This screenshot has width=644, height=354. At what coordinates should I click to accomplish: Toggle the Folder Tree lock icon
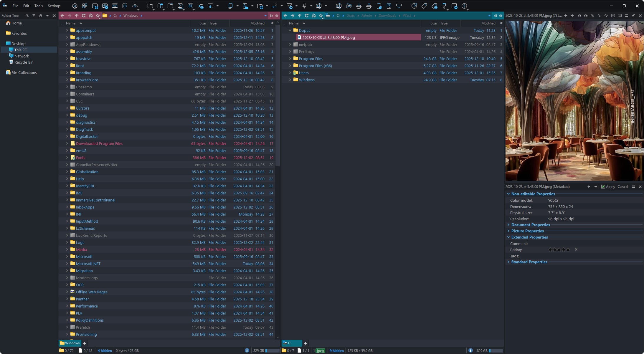[41, 16]
